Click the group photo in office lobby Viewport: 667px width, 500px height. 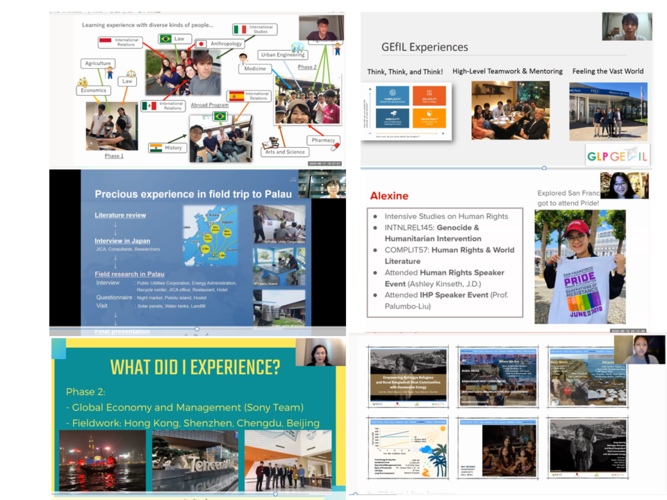tap(288, 461)
